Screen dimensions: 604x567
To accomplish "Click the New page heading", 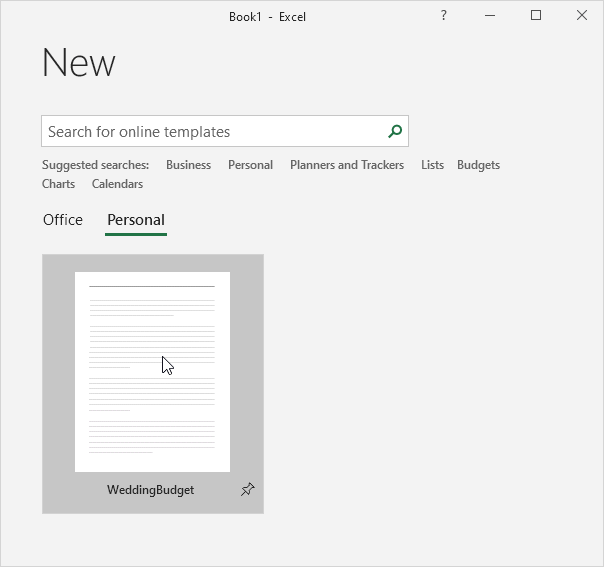I will click(x=79, y=63).
